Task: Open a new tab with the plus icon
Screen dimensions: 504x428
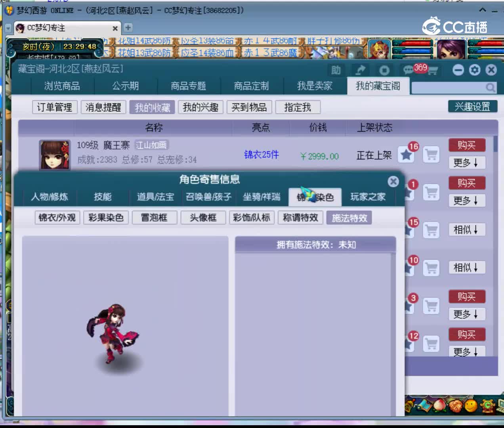Action: [x=128, y=28]
